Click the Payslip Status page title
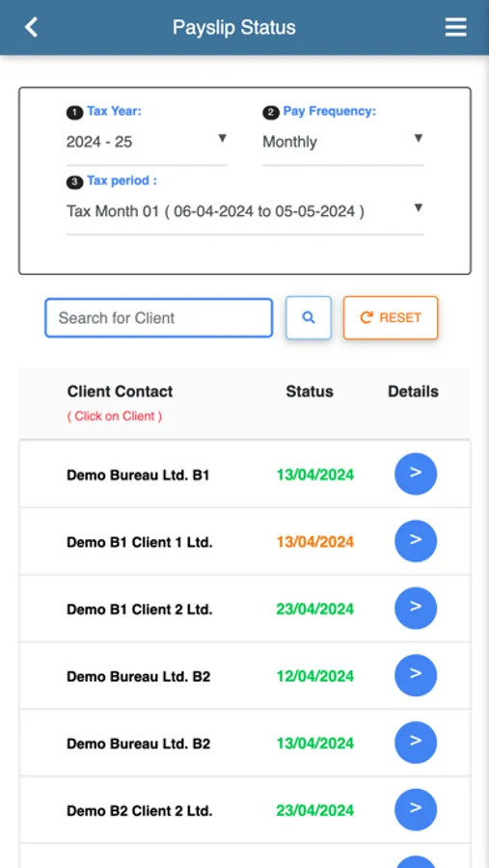The height and width of the screenshot is (868, 489). 234,27
